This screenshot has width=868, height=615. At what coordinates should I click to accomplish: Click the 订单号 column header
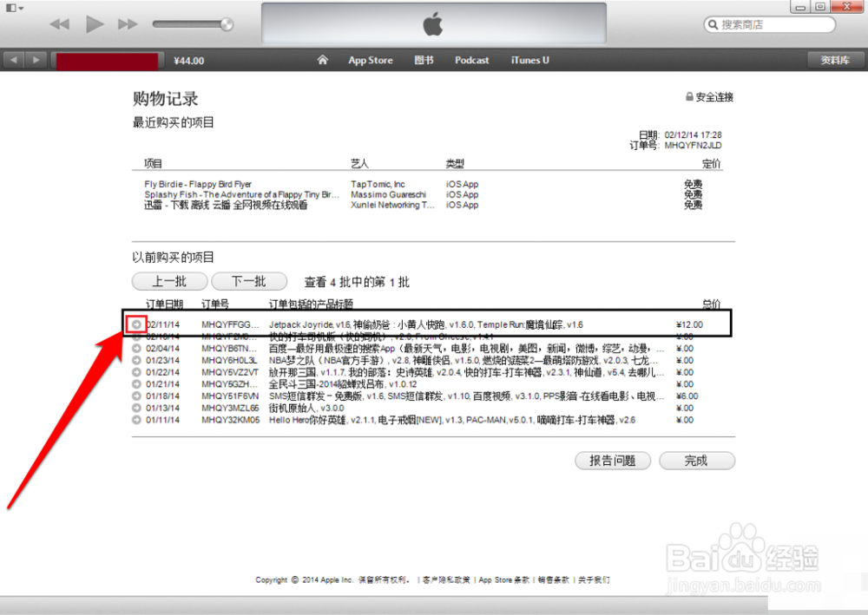click(x=215, y=304)
